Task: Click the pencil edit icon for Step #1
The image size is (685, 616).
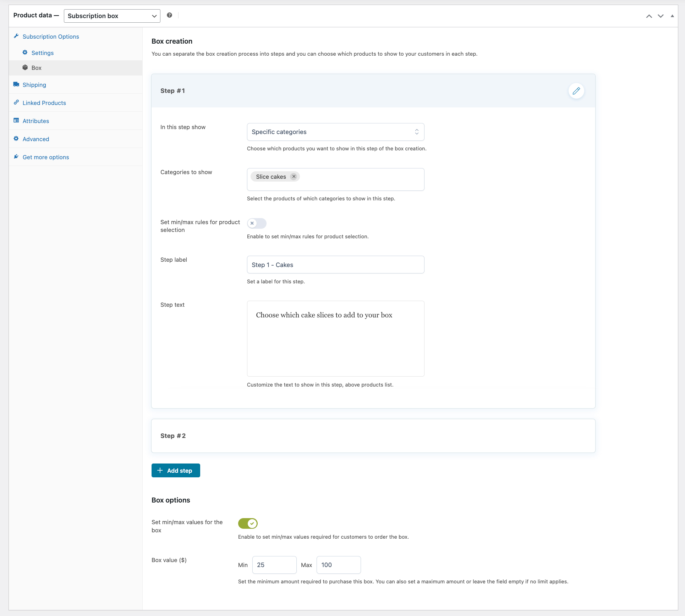Action: tap(576, 91)
